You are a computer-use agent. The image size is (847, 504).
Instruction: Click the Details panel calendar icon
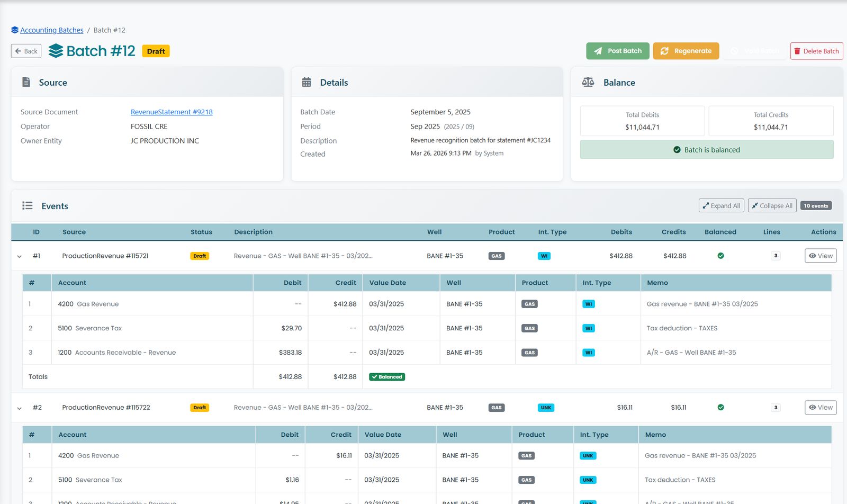coord(307,82)
